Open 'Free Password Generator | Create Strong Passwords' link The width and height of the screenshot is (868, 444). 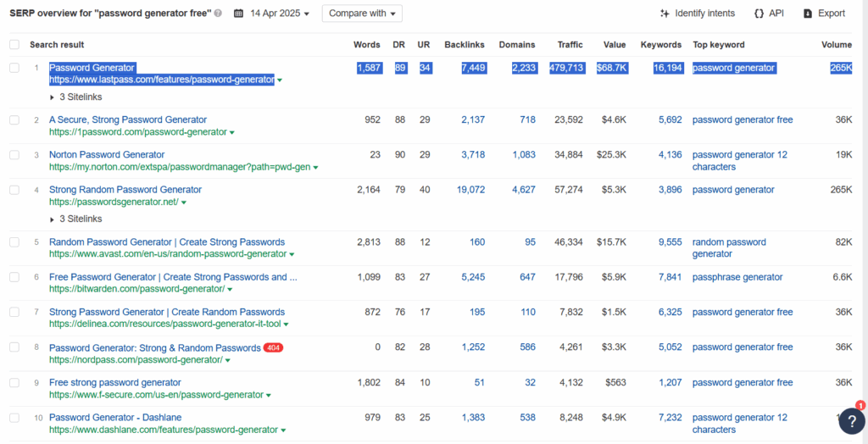(173, 277)
